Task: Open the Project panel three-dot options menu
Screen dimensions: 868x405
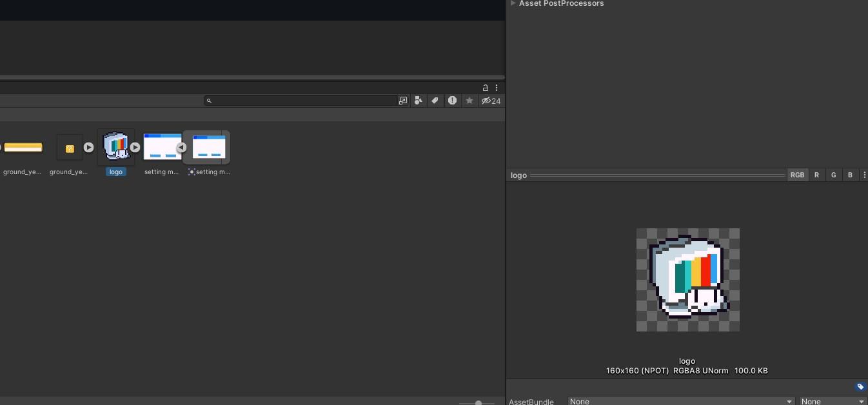Action: [497, 88]
